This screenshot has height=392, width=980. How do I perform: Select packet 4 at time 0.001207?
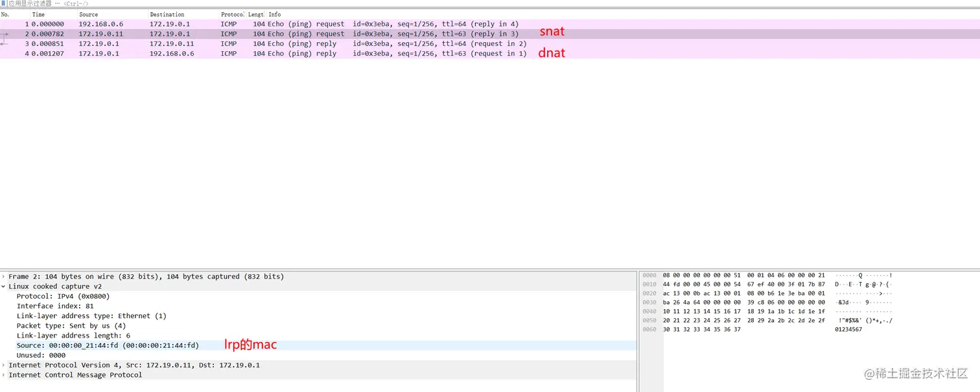coord(489,53)
